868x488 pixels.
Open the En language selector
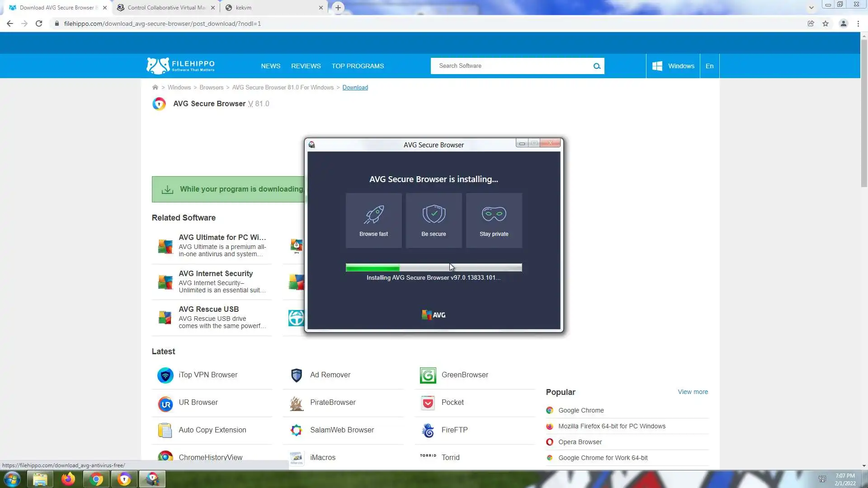coord(709,66)
